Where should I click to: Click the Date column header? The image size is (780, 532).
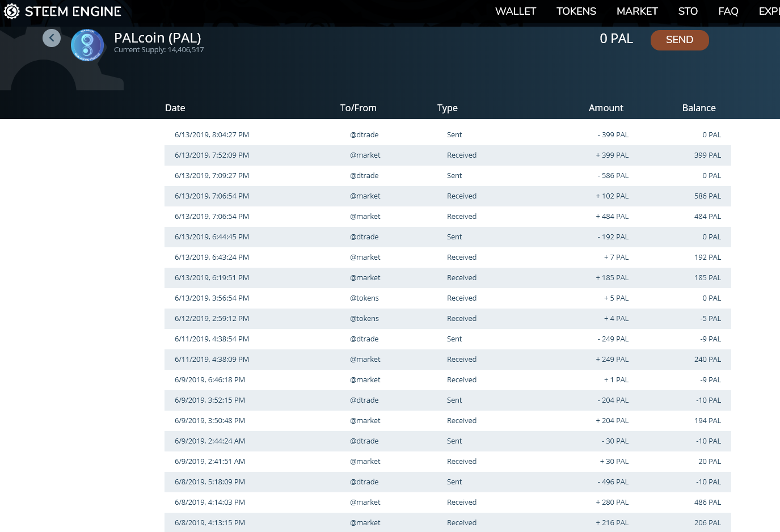(175, 108)
